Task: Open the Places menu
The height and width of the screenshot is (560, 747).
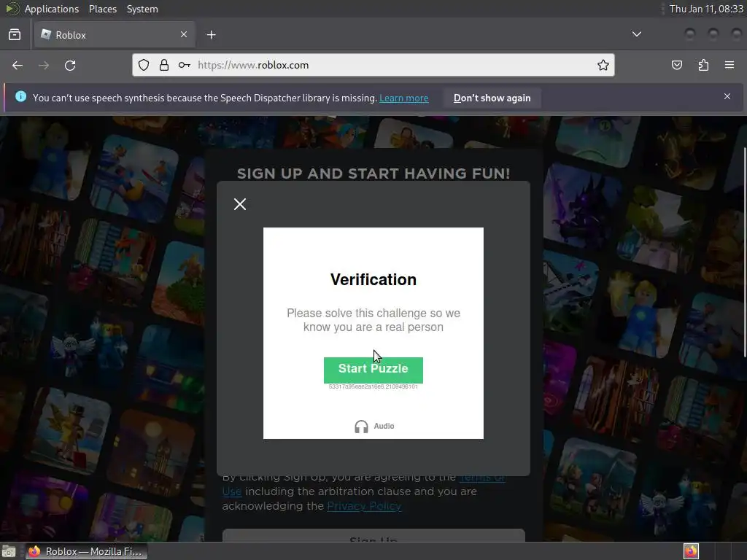Action: (102, 9)
